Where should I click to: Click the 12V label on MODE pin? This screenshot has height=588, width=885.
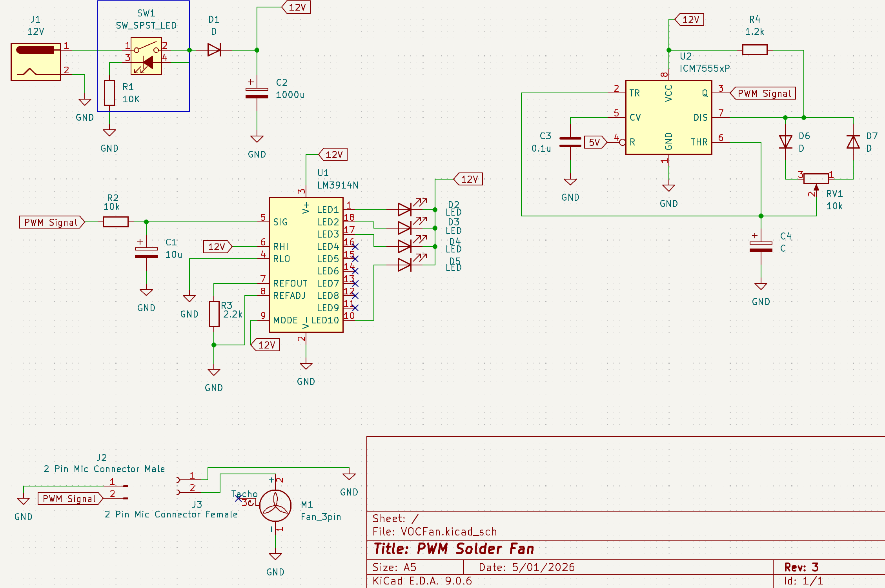[265, 345]
